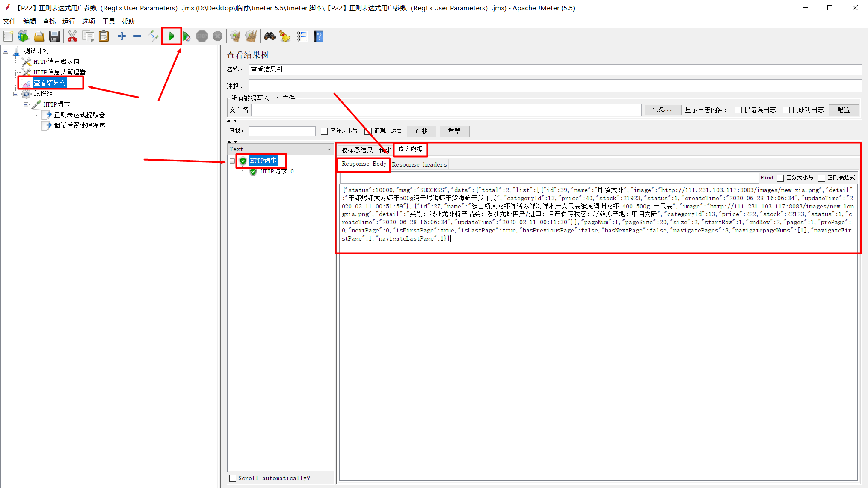Save the test plan with floppy icon
The height and width of the screenshot is (488, 868).
[54, 36]
